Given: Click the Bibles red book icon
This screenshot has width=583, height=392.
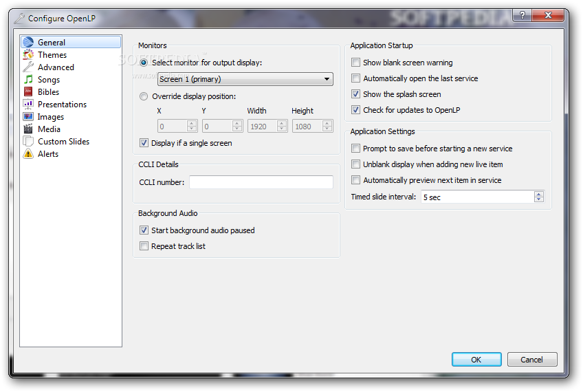Looking at the screenshot, I should pos(28,91).
